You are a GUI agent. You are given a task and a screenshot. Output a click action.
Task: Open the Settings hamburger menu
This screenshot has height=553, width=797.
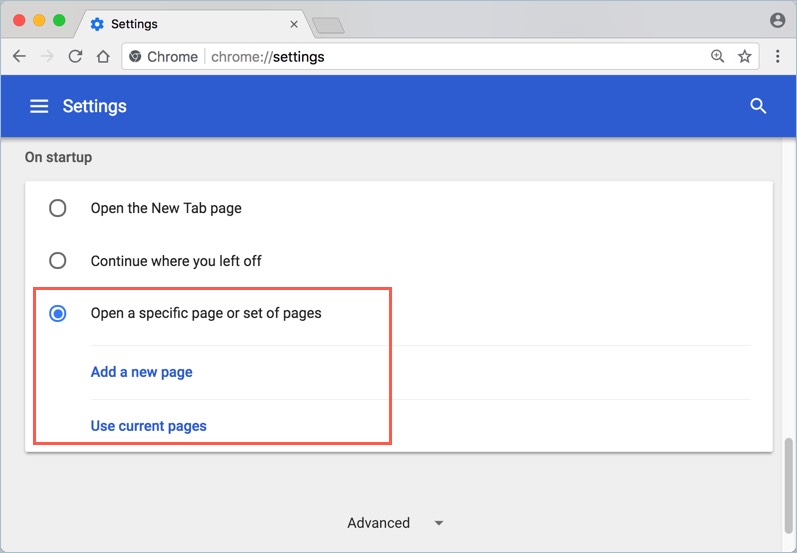point(39,106)
